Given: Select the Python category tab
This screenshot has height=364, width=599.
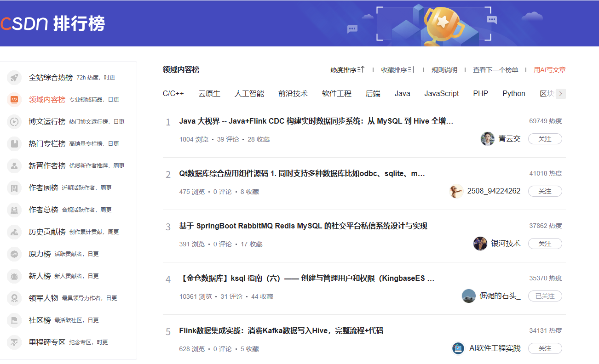Looking at the screenshot, I should (514, 93).
